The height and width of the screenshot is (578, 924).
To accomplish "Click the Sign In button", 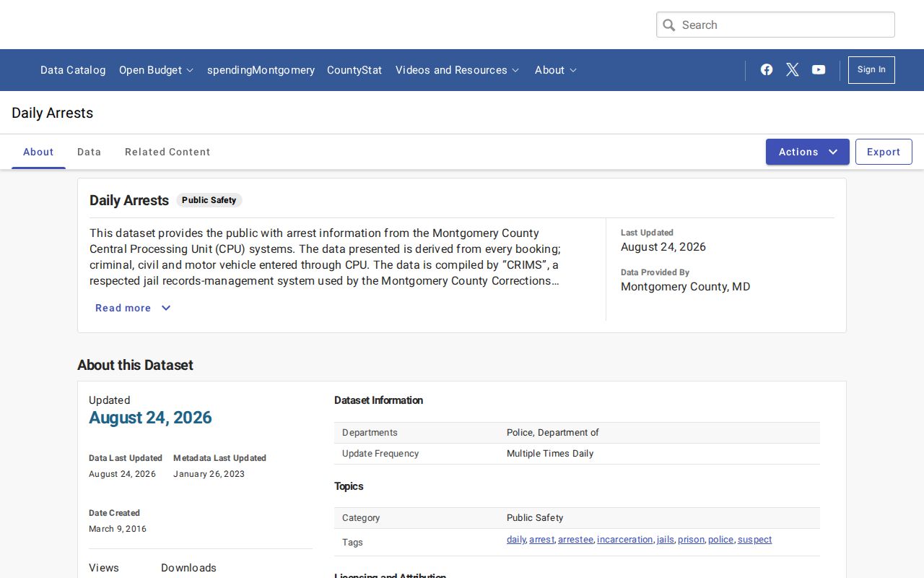I will pyautogui.click(x=871, y=70).
